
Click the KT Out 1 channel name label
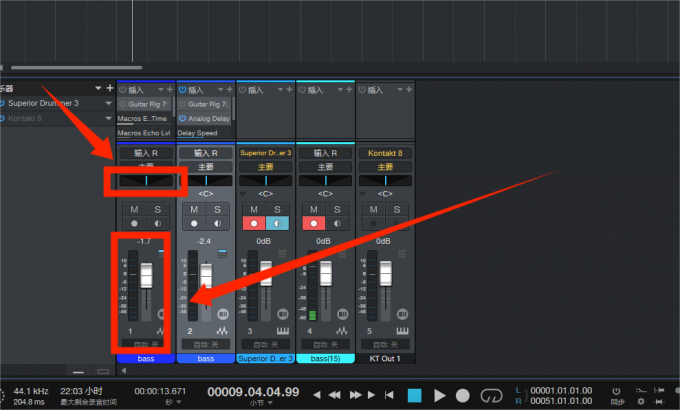click(386, 358)
